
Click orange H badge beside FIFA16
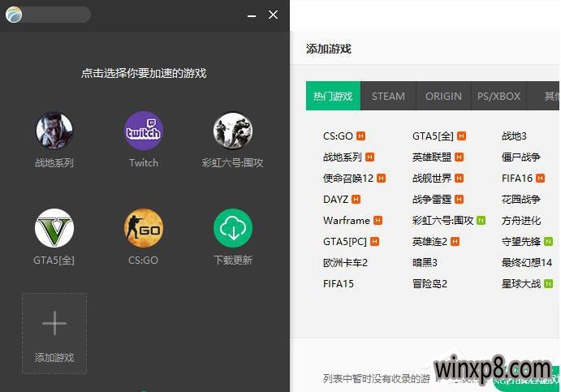[x=540, y=178]
